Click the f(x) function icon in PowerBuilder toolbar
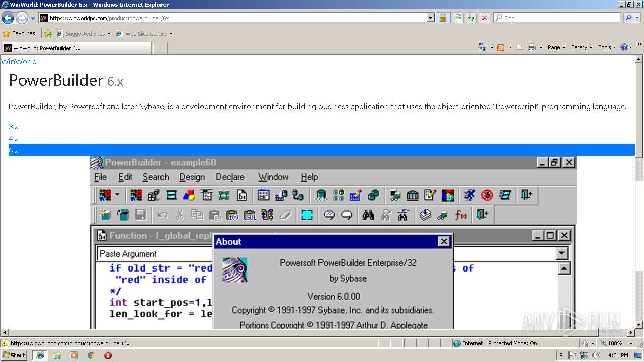Image resolution: width=644 pixels, height=362 pixels. click(x=461, y=215)
